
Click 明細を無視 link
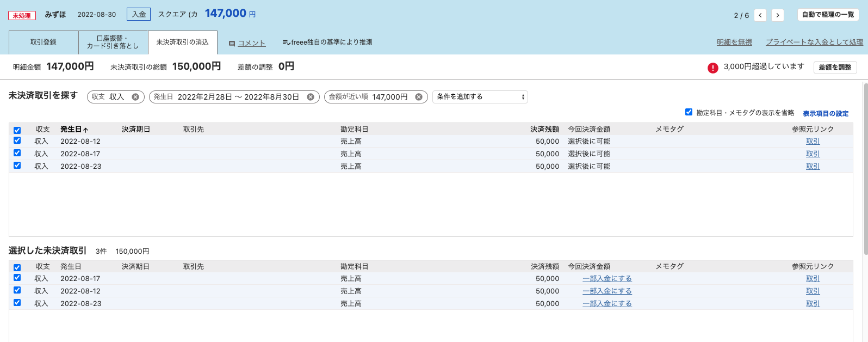[x=734, y=42]
